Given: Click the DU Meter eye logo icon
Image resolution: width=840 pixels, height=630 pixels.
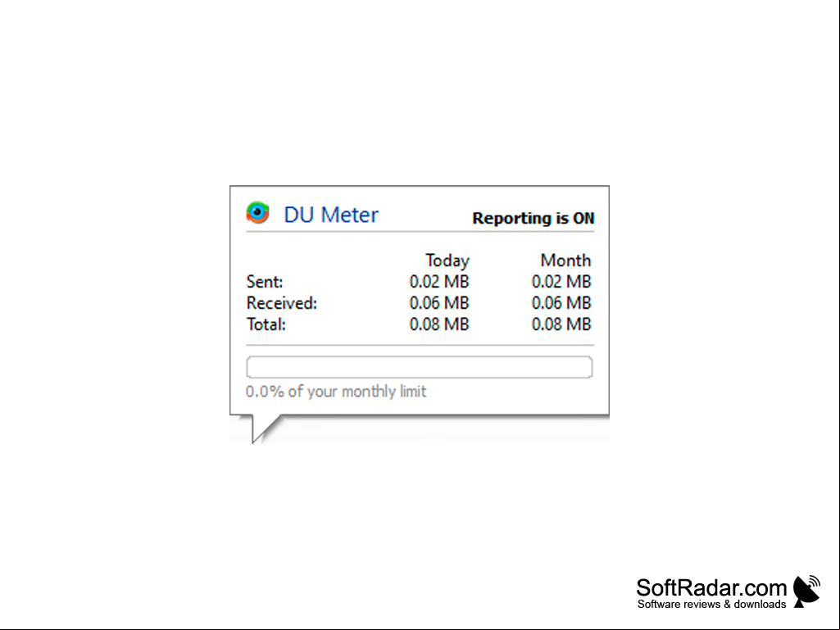Looking at the screenshot, I should coord(257,213).
